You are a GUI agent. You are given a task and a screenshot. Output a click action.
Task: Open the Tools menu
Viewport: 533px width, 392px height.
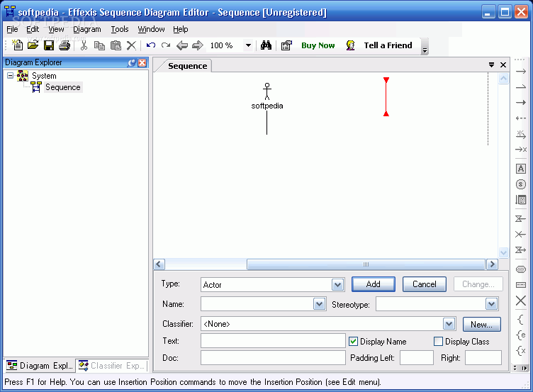tap(120, 29)
